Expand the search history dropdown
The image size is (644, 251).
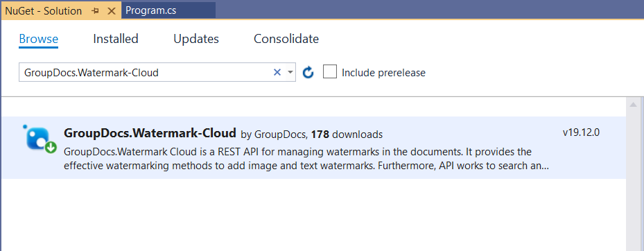point(290,72)
